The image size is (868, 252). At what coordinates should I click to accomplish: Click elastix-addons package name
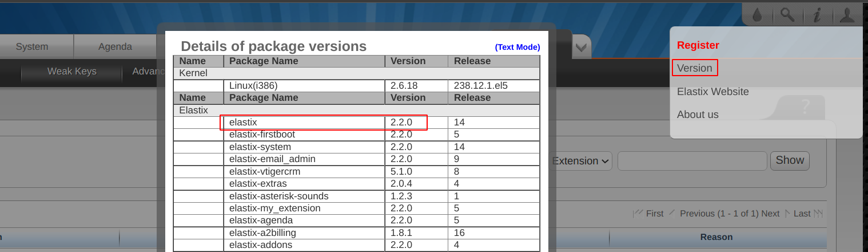[261, 245]
